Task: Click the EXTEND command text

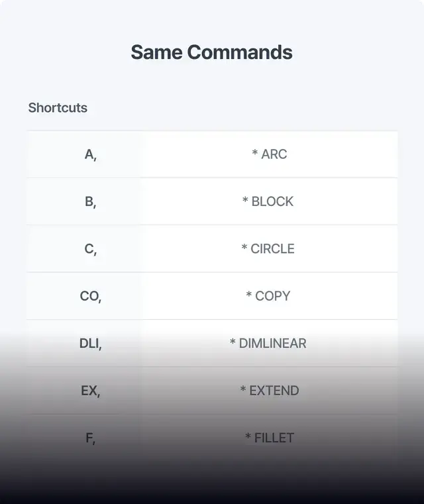Action: [x=274, y=391]
